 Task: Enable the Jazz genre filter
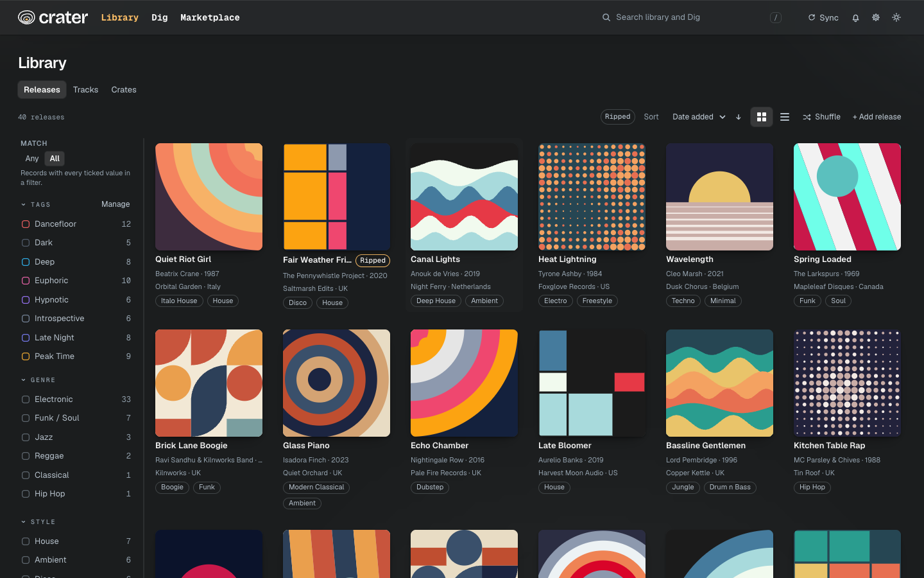pyautogui.click(x=26, y=437)
